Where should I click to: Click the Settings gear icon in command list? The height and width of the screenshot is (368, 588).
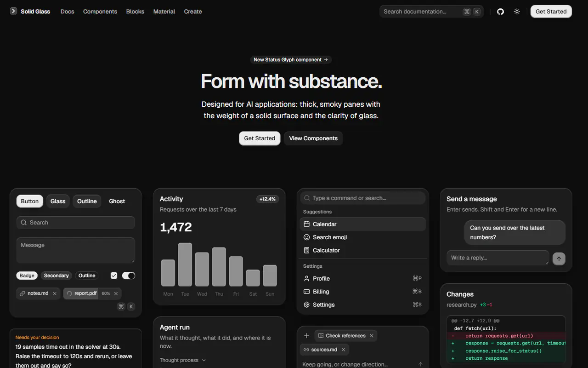click(x=307, y=305)
